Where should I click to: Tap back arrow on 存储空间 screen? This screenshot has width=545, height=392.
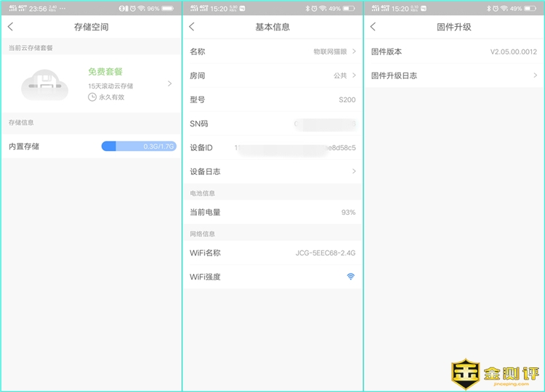pyautogui.click(x=10, y=27)
